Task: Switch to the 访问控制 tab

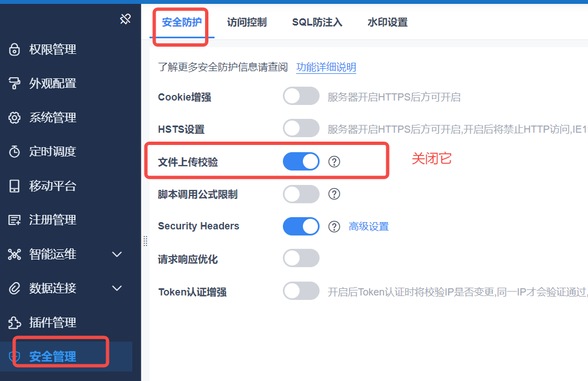Action: (x=247, y=22)
